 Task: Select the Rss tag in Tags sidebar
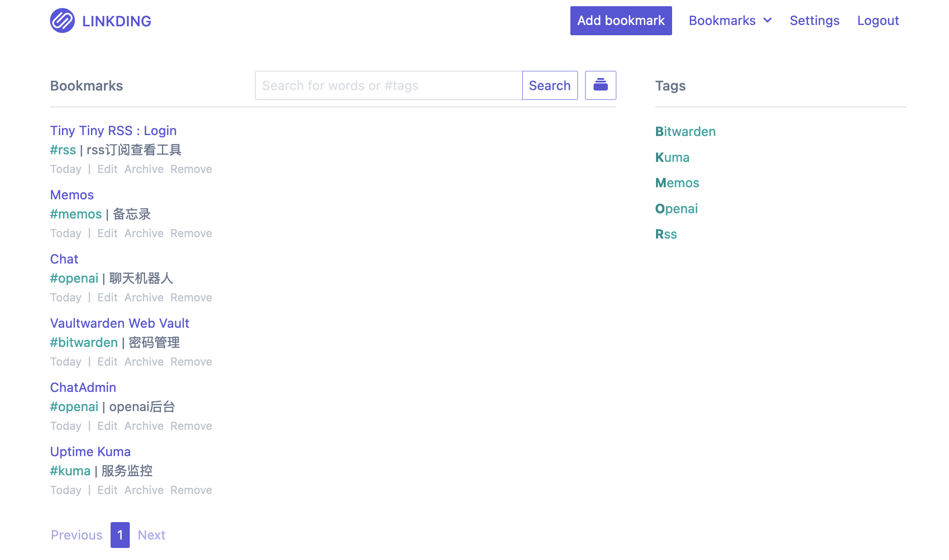(666, 234)
